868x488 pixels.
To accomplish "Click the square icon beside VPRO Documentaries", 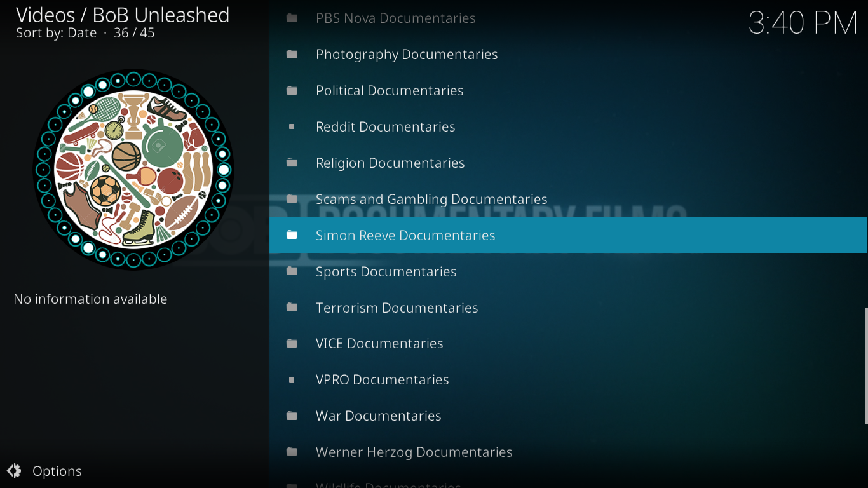I will point(292,380).
